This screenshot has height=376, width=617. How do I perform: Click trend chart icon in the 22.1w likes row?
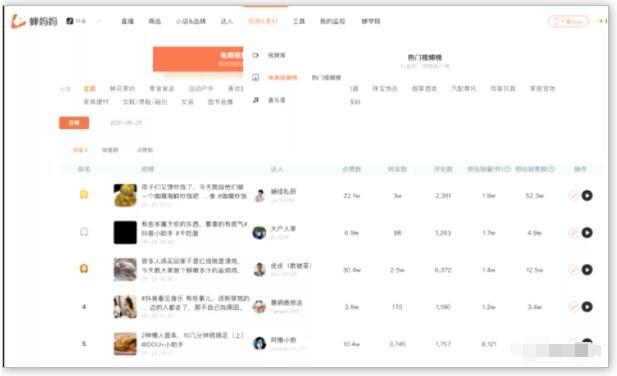574,195
